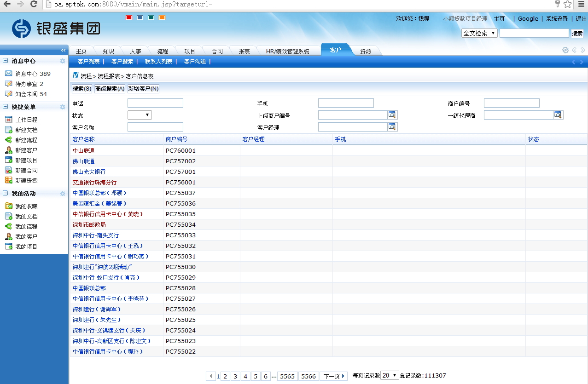Open 我的客户 icon
Viewport: 588px width, 384px height.
coord(8,236)
